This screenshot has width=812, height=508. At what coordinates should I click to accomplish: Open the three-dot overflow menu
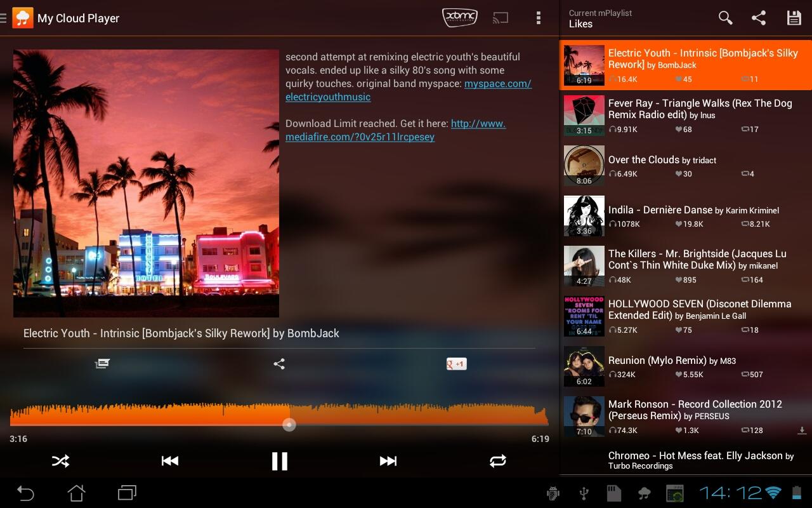(538, 18)
